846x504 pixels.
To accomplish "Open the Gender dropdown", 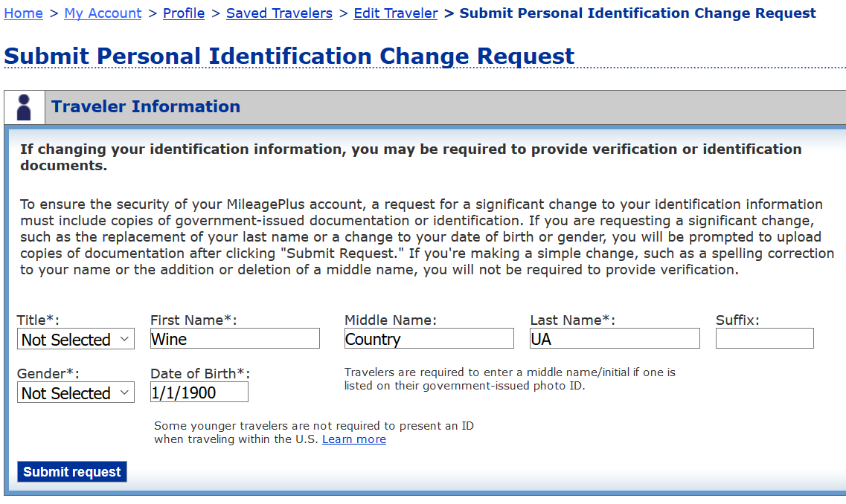I will tap(75, 393).
